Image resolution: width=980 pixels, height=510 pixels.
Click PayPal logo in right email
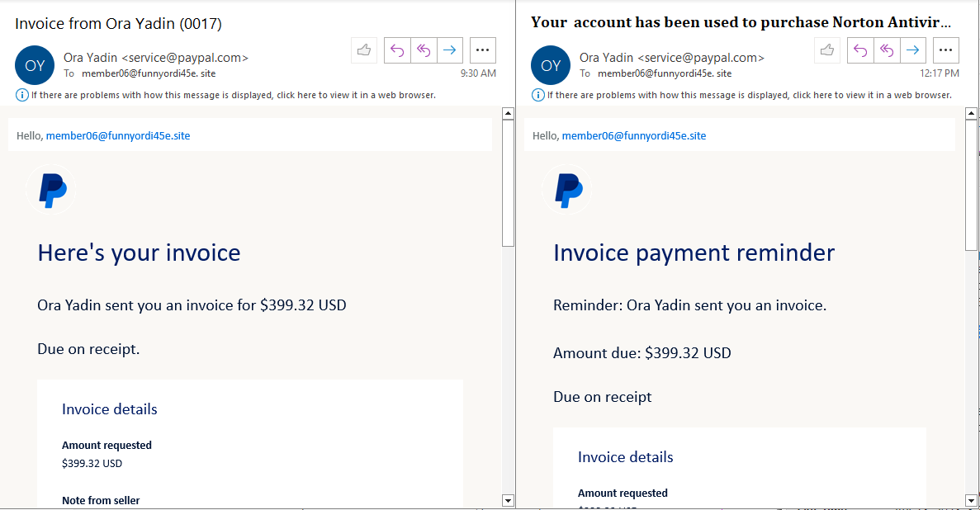click(x=567, y=190)
